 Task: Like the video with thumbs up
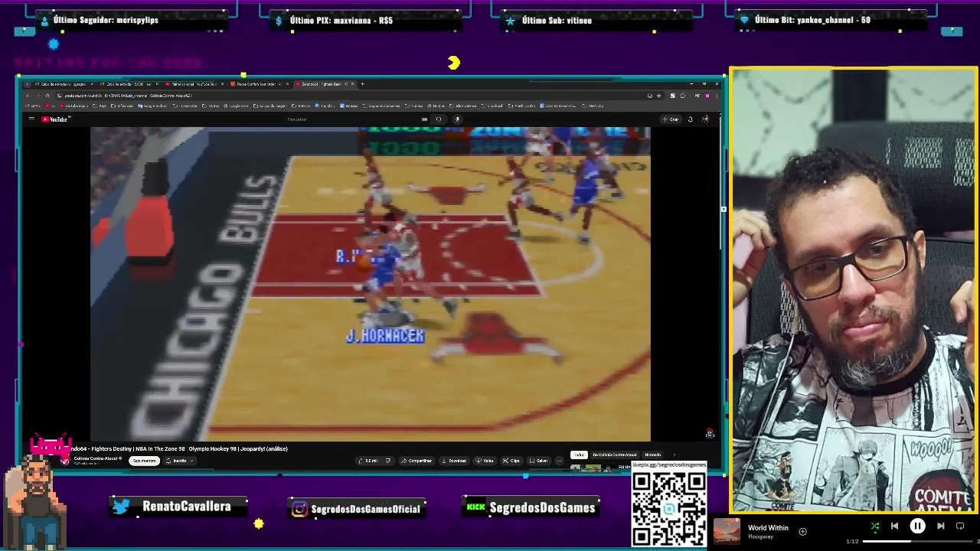370,461
